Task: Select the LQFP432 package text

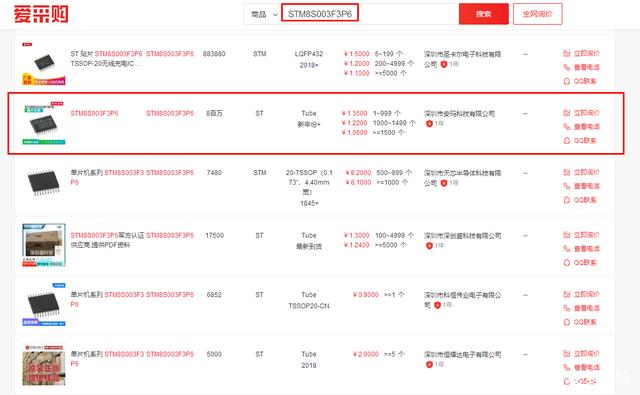Action: pyautogui.click(x=309, y=54)
